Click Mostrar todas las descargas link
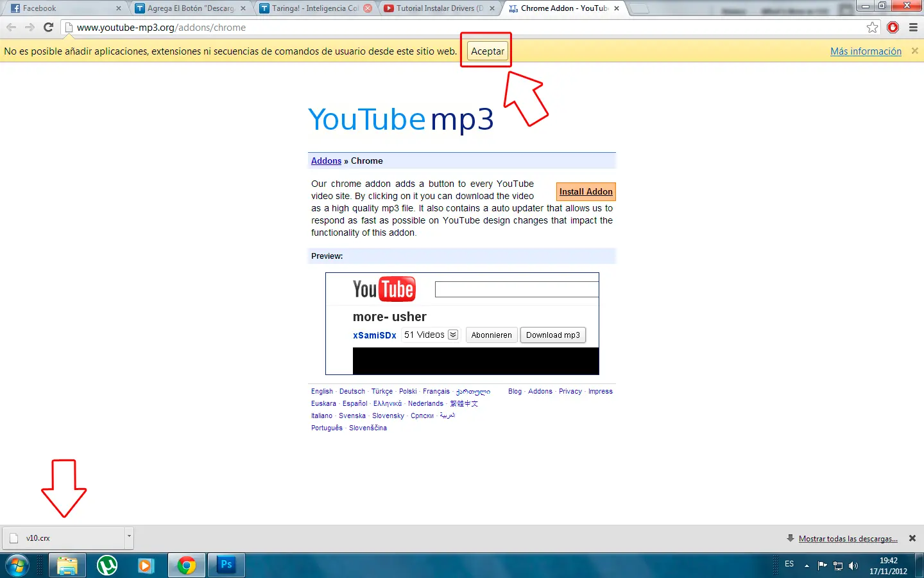 (x=848, y=539)
